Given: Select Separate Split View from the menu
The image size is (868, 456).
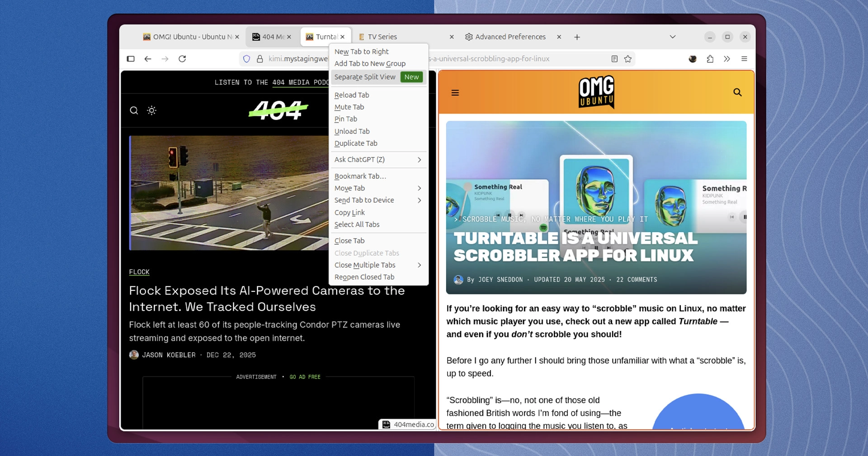Looking at the screenshot, I should (x=365, y=77).
